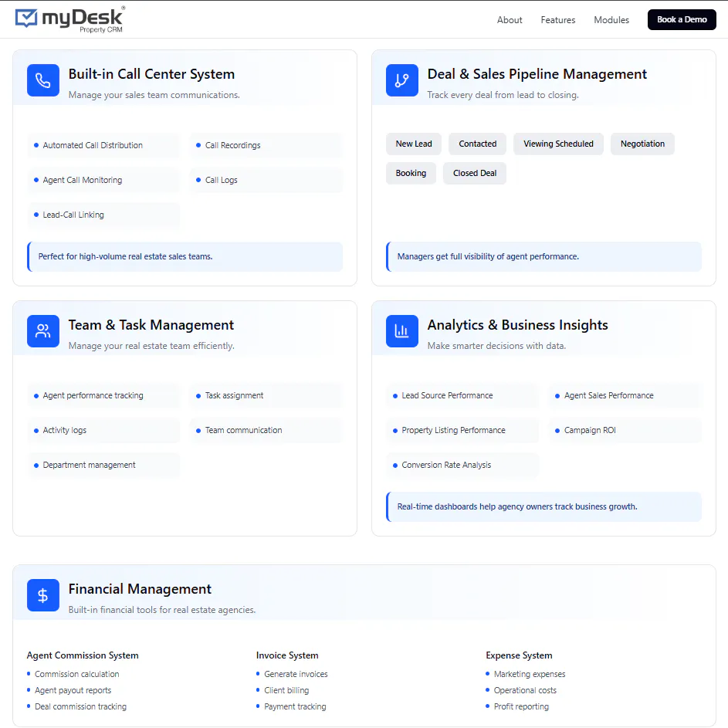Click the dollar icon for Financial Management
Viewport: 728px width, 728px height.
[x=43, y=595]
